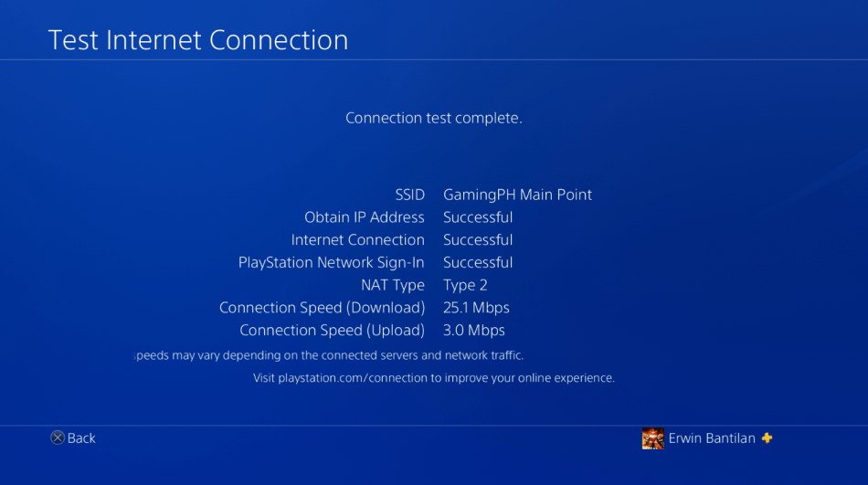Click the Connection Speed (Upload) label
Viewport: 868px width, 485px height.
coord(332,331)
